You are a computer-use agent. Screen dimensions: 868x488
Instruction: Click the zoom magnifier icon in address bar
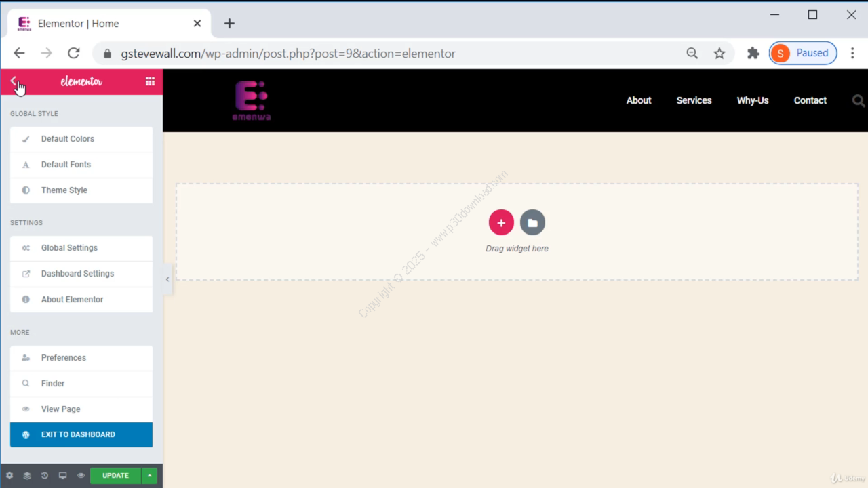click(x=692, y=53)
